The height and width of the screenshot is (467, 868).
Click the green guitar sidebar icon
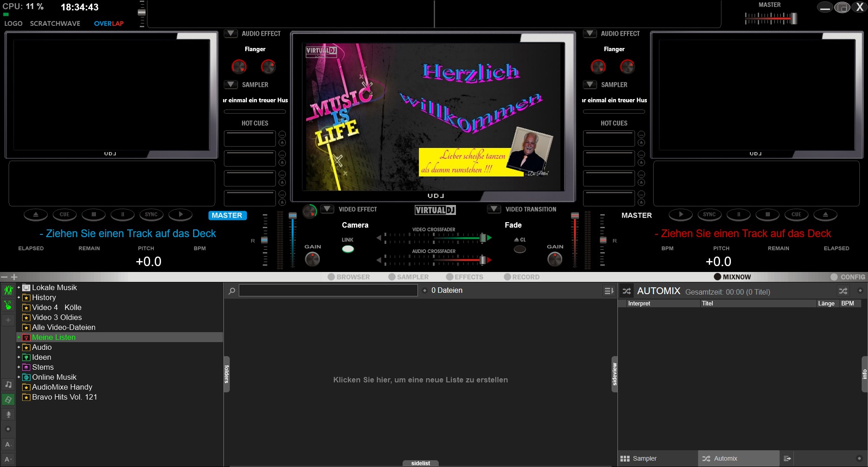point(8,305)
